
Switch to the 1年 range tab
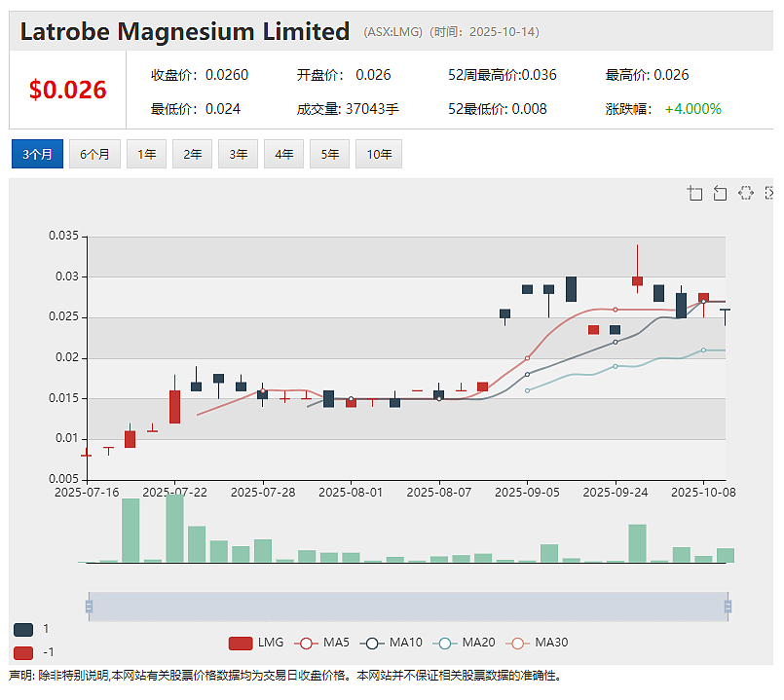coord(146,154)
